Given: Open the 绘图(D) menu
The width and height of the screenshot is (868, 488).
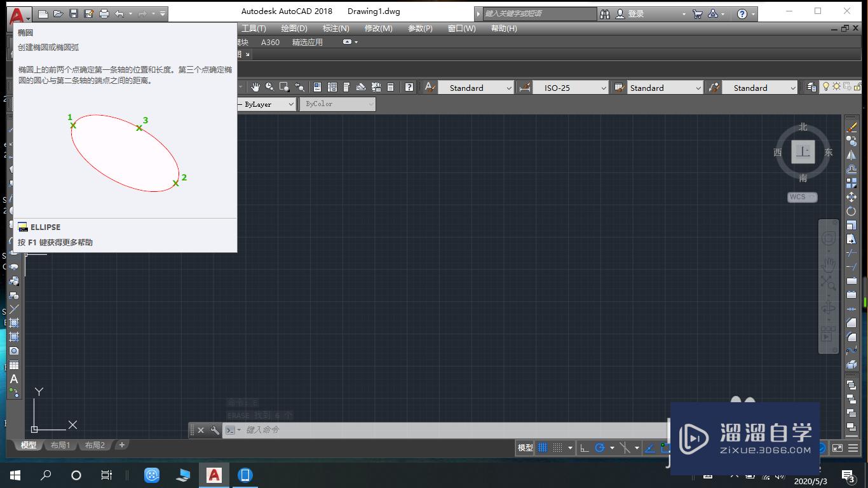Looking at the screenshot, I should pyautogui.click(x=294, y=28).
